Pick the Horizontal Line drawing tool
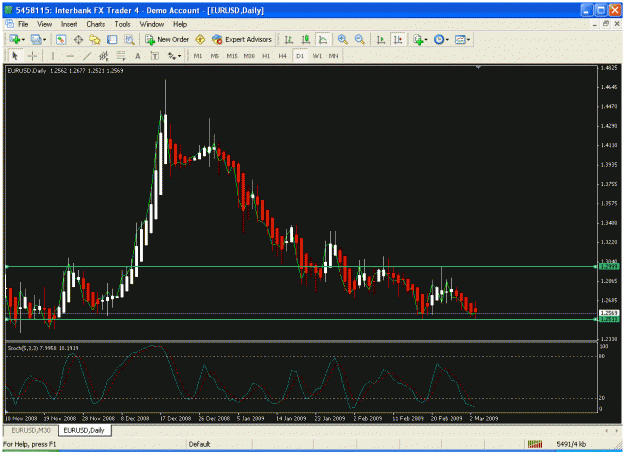This screenshot has width=625, height=452. [70, 56]
